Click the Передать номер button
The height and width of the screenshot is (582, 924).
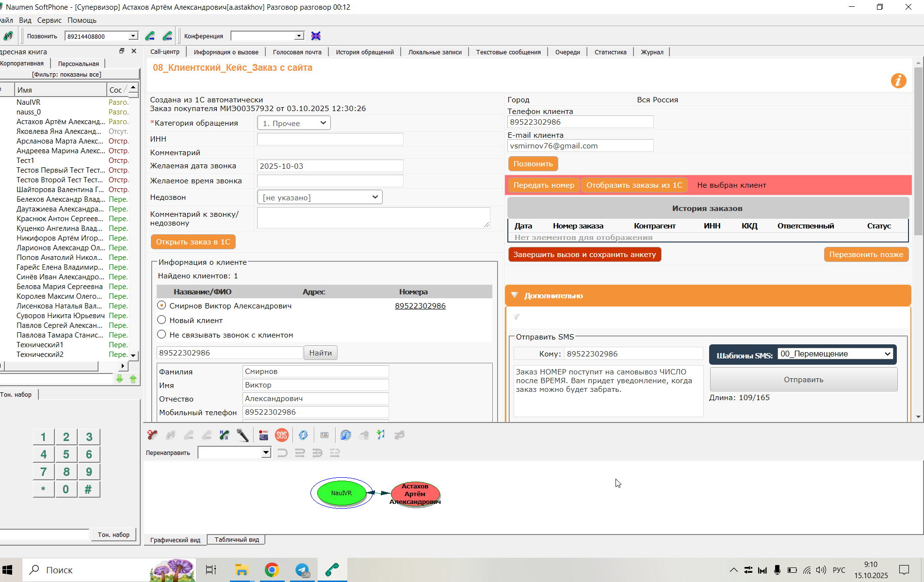click(x=544, y=185)
